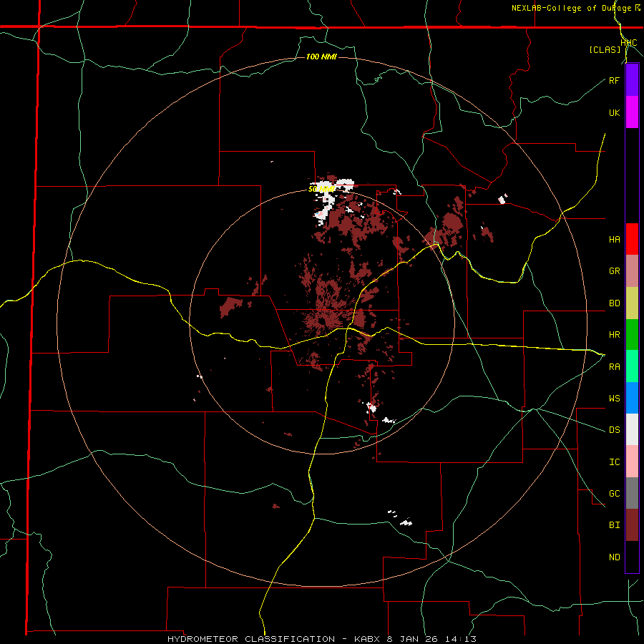The height and width of the screenshot is (644, 644).
Task: Click the GR salmon legend swatch
Action: 632,271
